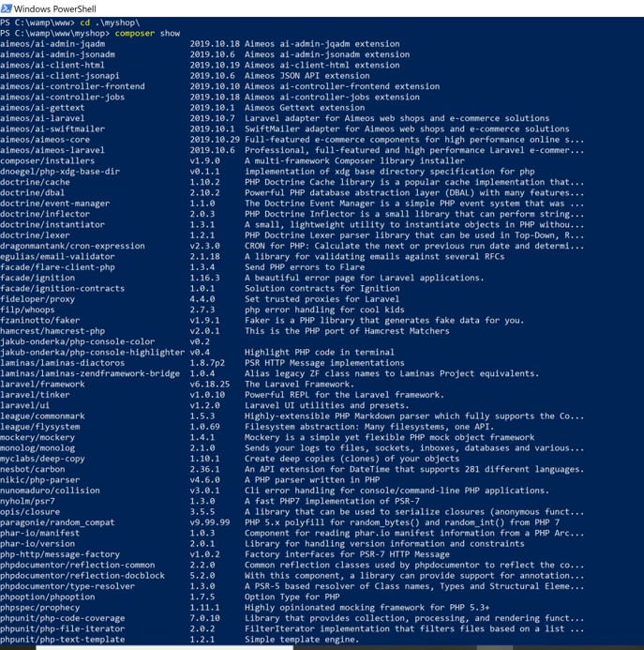Click the Windows taskbar search box
The image size is (644, 650).
(x=165, y=647)
